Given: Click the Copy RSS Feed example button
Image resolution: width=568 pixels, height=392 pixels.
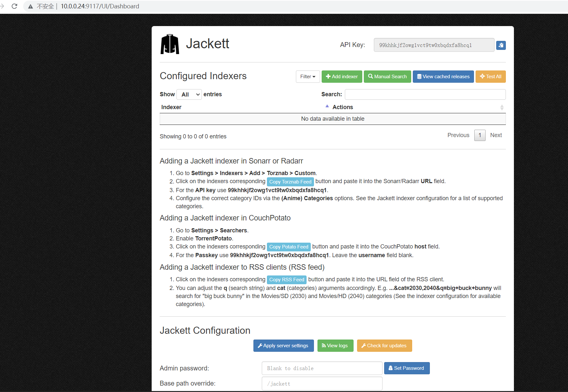Looking at the screenshot, I should (x=287, y=280).
